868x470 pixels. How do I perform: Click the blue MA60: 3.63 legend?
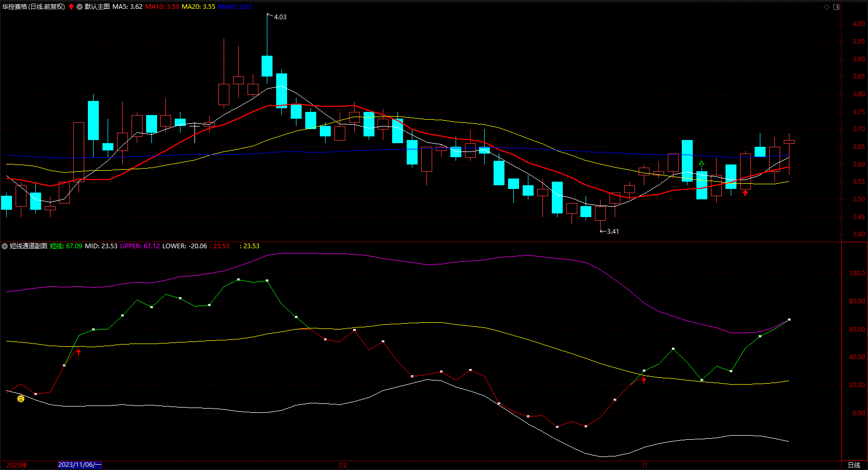tap(235, 7)
